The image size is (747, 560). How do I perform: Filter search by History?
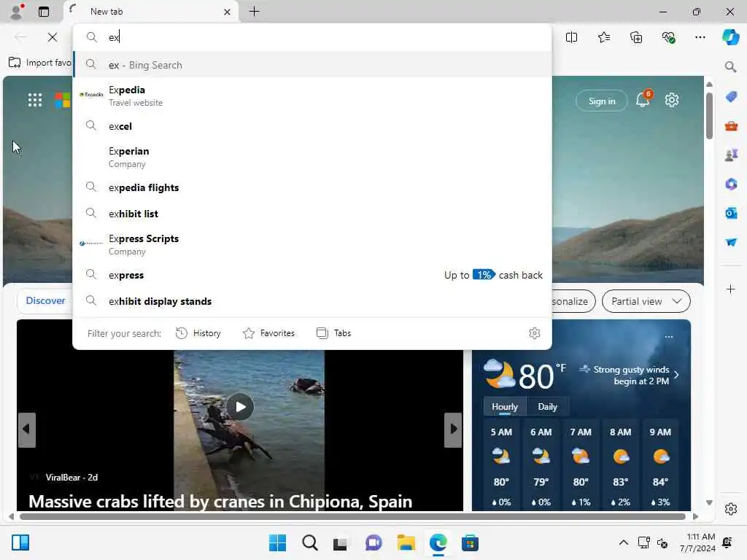[198, 333]
